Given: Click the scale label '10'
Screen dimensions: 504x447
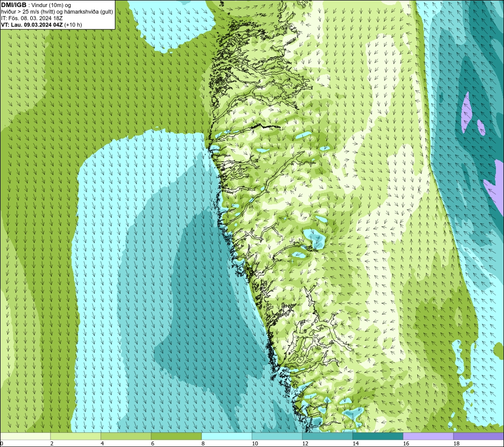Looking at the screenshot, I should [x=255, y=443].
